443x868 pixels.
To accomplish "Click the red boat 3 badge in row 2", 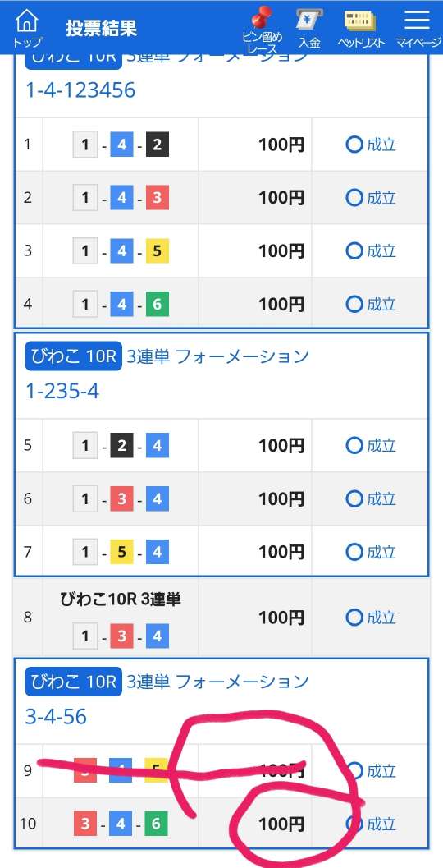I will [157, 198].
